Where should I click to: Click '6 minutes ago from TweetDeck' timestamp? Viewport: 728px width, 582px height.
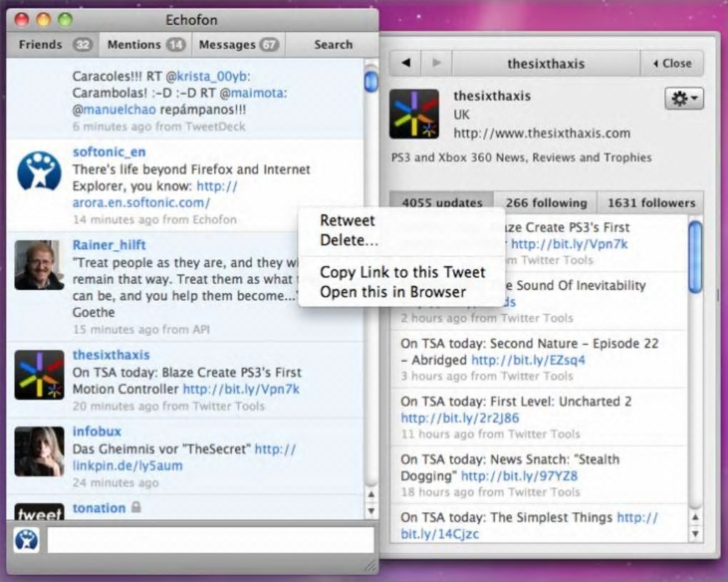158,126
